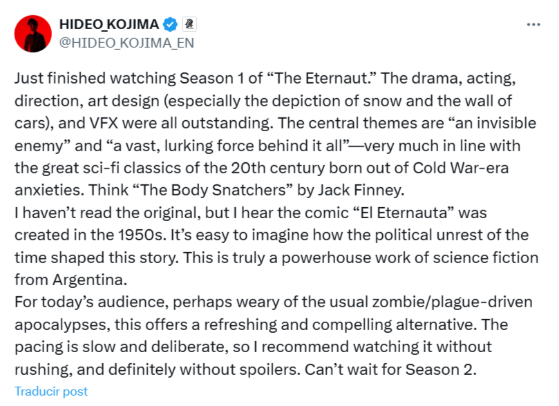Click the name Jack Finney in the post

(x=361, y=190)
